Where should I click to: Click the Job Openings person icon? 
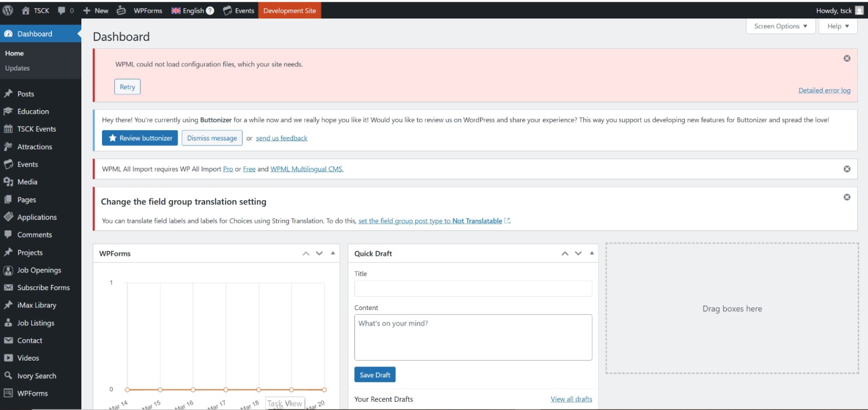point(8,270)
